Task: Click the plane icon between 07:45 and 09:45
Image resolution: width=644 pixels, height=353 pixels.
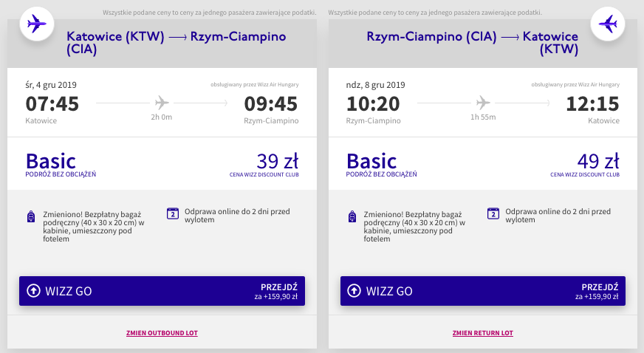Action: click(162, 102)
